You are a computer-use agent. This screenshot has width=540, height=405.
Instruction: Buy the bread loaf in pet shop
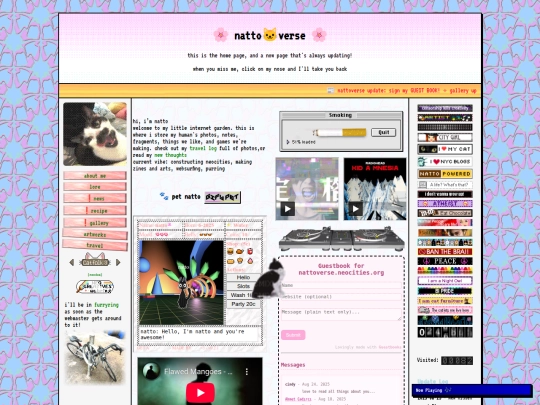pyautogui.click(x=230, y=261)
